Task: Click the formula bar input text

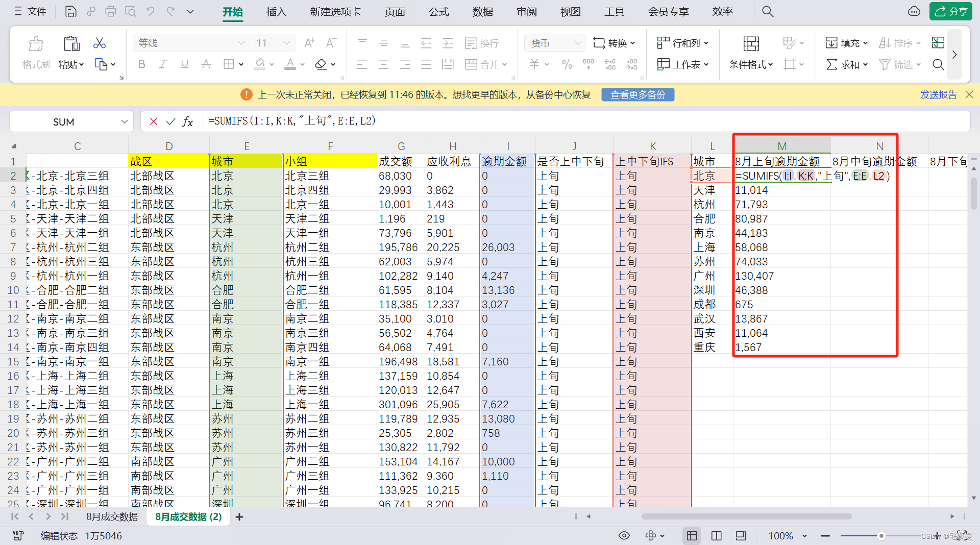Action: 292,121
